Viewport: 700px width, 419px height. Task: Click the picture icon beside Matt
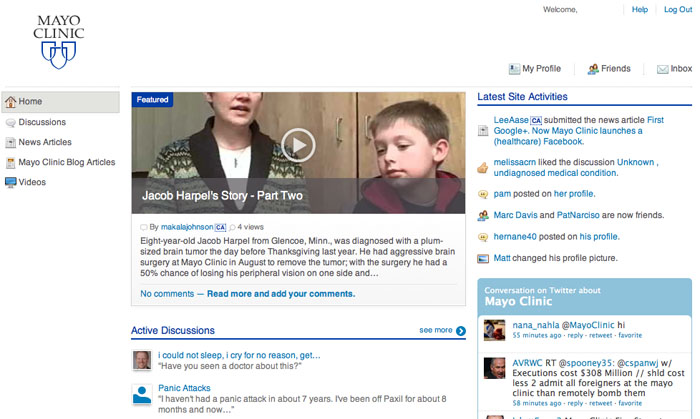[x=483, y=258]
